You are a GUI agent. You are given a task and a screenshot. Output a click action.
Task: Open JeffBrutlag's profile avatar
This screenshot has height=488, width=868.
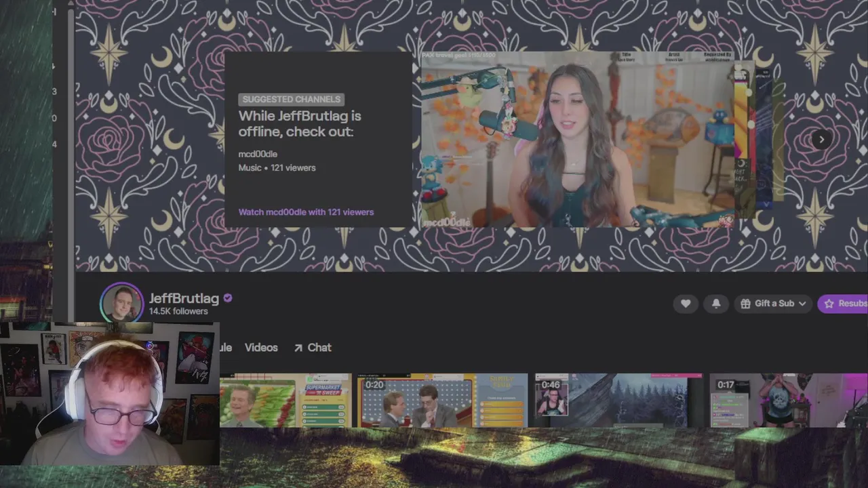[122, 304]
